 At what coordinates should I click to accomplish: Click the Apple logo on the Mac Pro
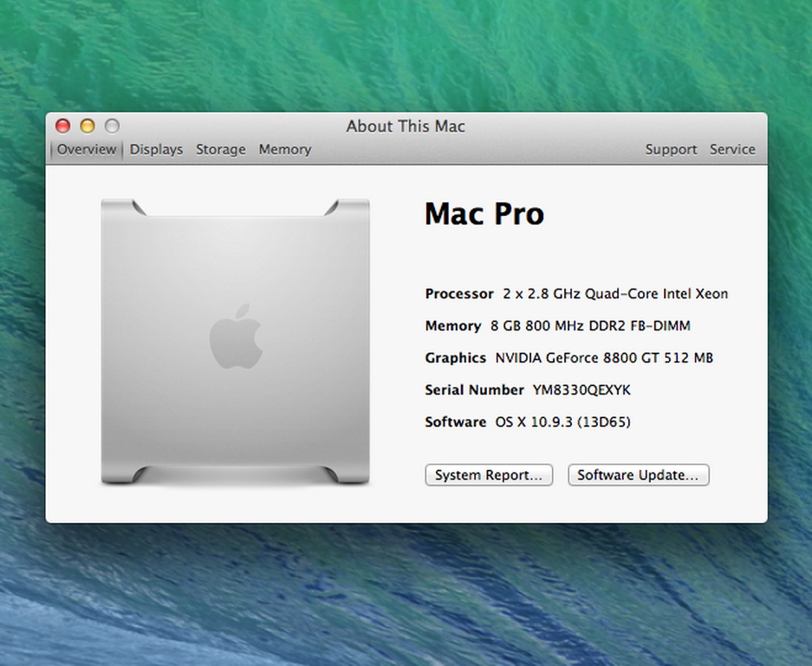(236, 336)
